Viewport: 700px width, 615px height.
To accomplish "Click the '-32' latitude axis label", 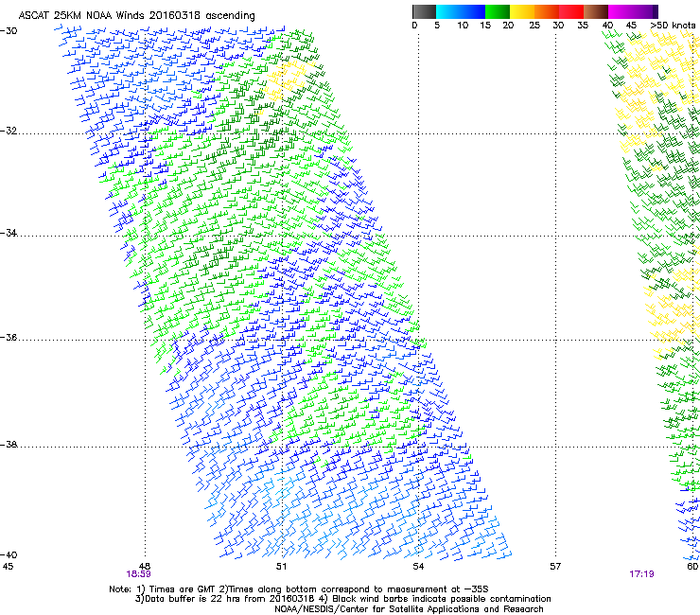I will [x=9, y=131].
